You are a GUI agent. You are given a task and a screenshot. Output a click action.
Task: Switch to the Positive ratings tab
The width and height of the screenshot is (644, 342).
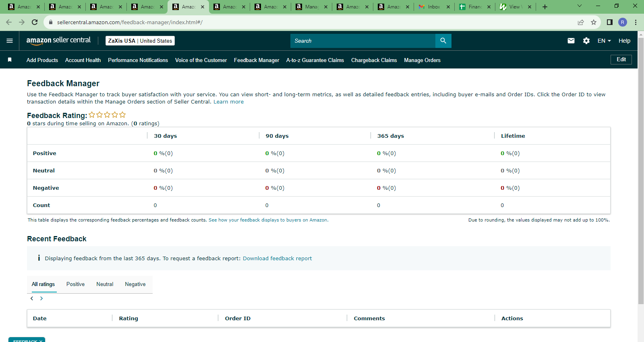click(76, 284)
